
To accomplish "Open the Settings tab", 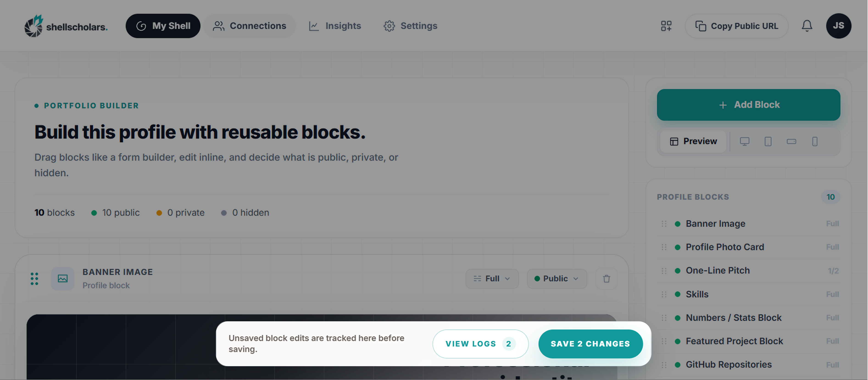I will 410,26.
